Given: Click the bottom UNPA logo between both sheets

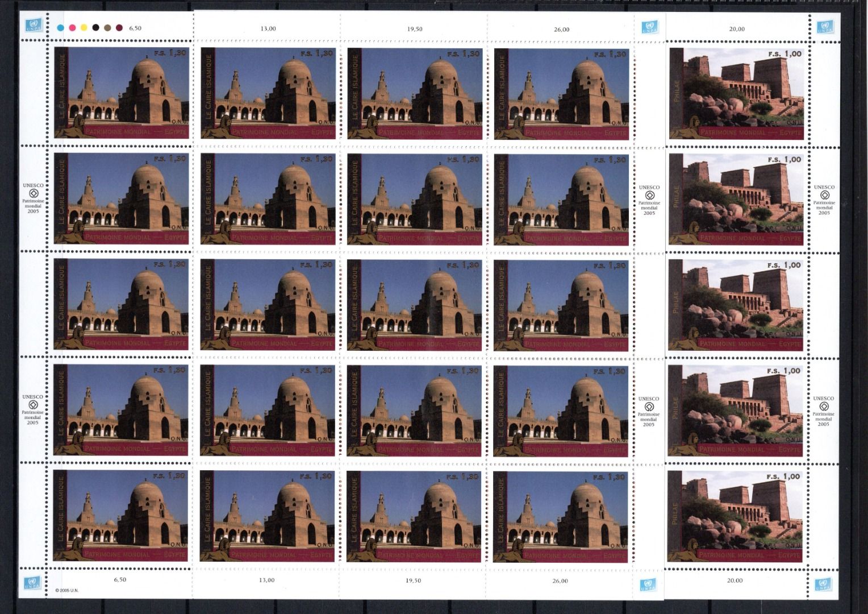Looking at the screenshot, I should click(x=647, y=585).
